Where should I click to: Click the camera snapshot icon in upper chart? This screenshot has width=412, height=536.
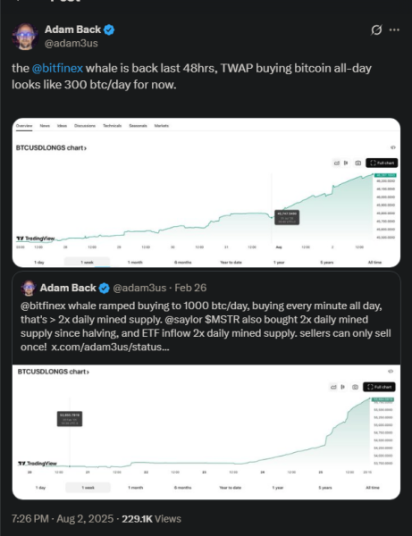coord(358,163)
